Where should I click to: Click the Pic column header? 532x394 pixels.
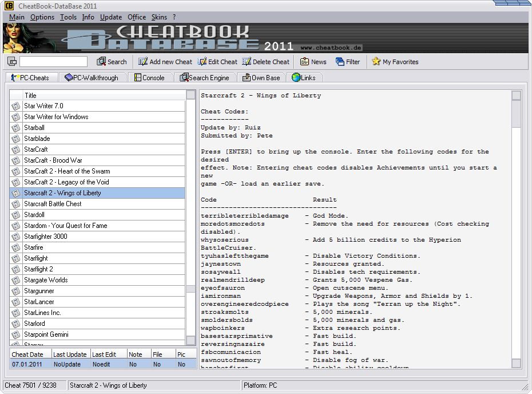[186, 354]
